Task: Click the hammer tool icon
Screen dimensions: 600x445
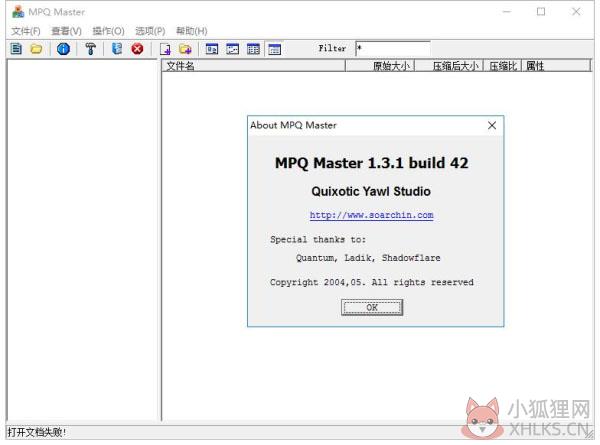Action: [x=91, y=49]
